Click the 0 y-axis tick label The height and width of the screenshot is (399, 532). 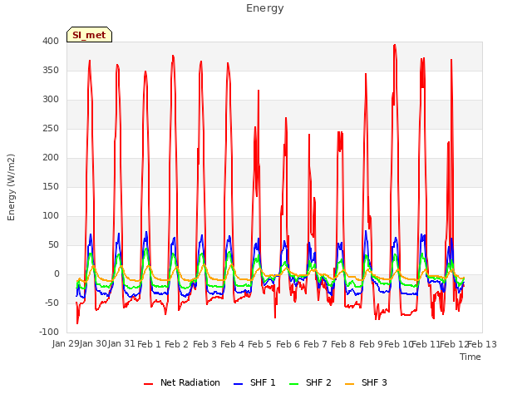click(57, 274)
